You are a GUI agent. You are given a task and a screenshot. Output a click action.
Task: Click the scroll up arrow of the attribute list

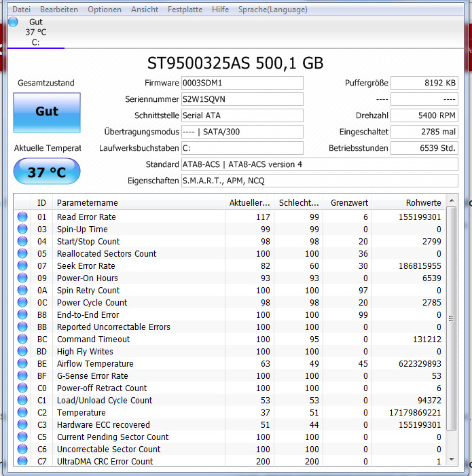coord(452,200)
